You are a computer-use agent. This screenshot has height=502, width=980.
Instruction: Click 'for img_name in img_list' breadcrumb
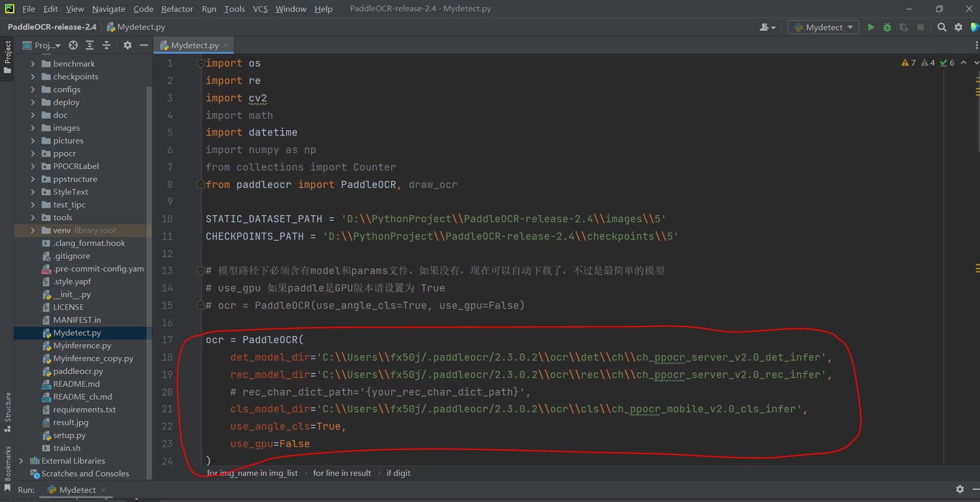pyautogui.click(x=252, y=473)
